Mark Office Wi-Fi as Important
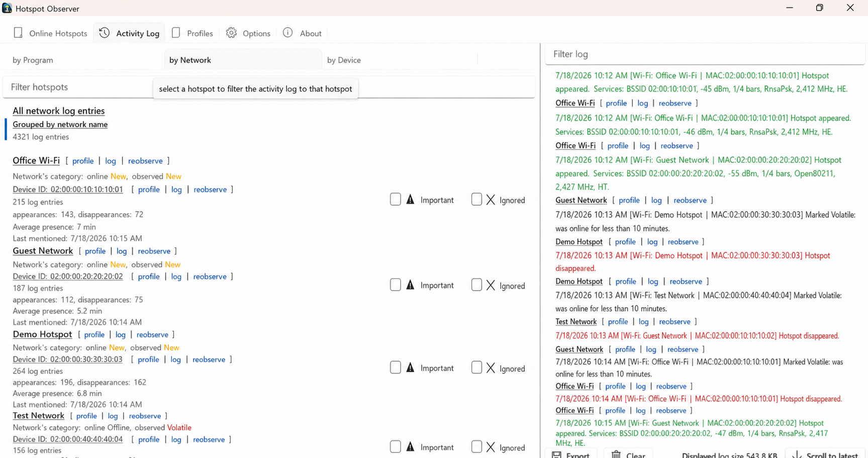Screen dimensions: 868x458 (x=396, y=200)
